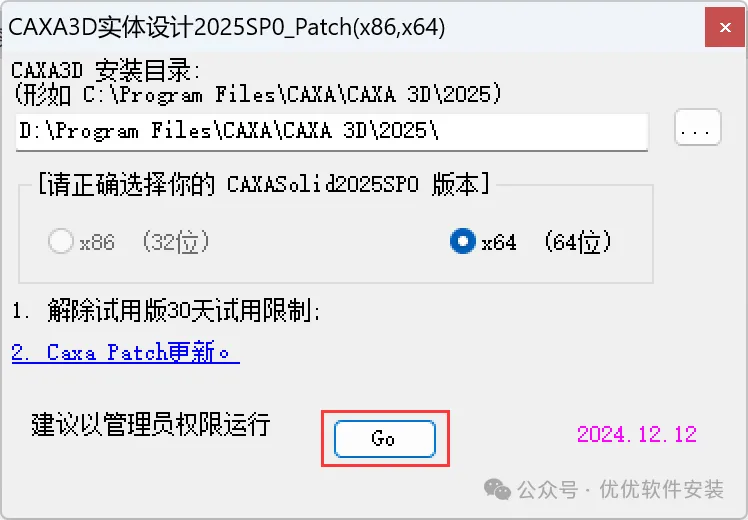This screenshot has height=520, width=748.
Task: Click the Go button
Action: point(384,439)
